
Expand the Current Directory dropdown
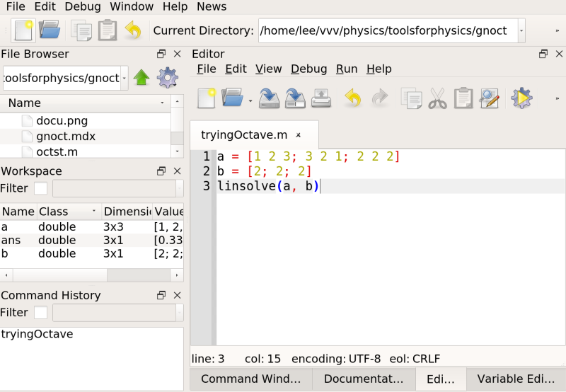[x=521, y=30]
